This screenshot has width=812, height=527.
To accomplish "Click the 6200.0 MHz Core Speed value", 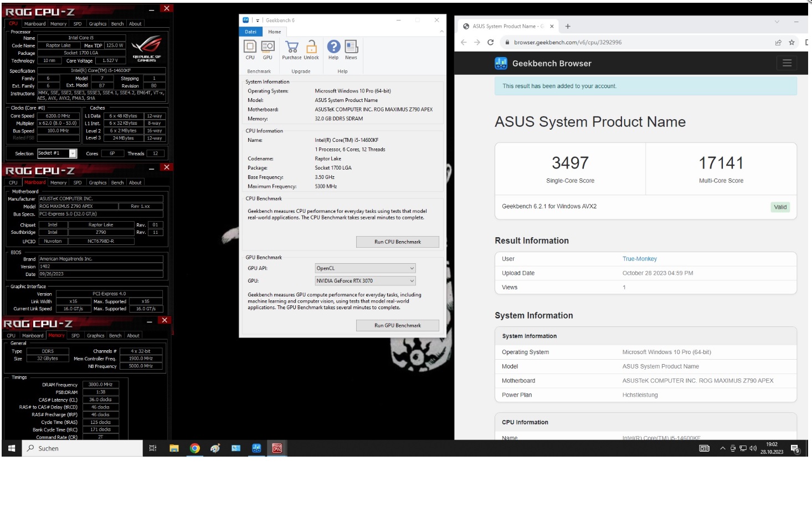I will pos(58,116).
